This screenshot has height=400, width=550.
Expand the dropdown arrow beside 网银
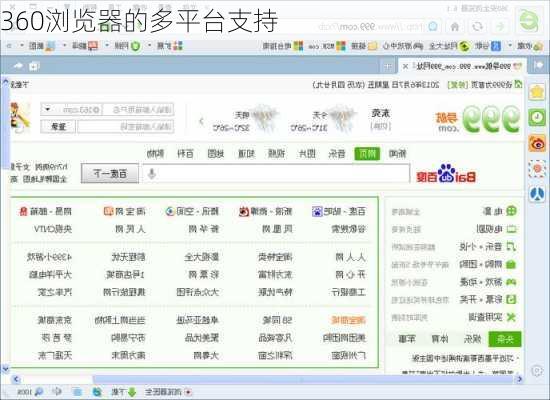point(107,46)
